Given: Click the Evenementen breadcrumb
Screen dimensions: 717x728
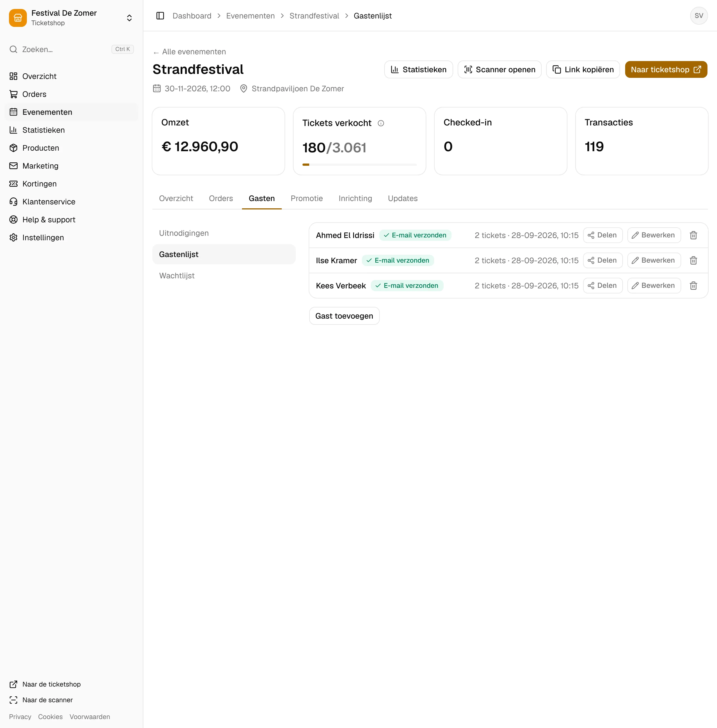Looking at the screenshot, I should [x=250, y=16].
